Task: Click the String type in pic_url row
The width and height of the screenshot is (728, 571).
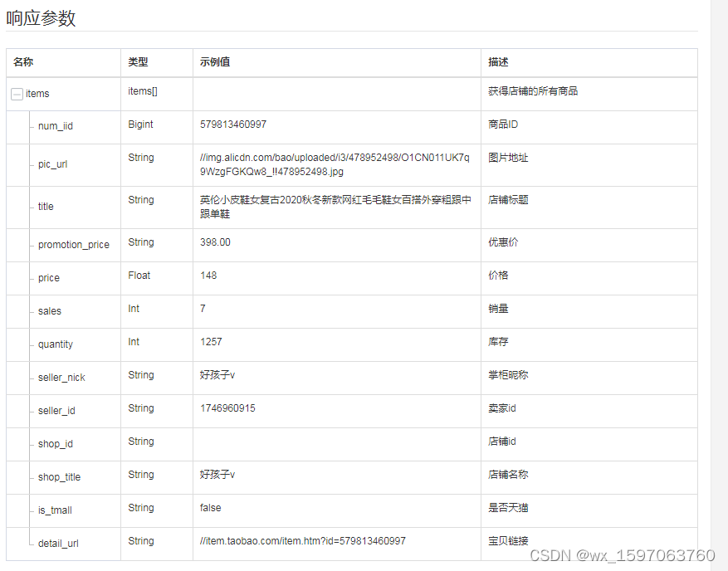Action: click(x=140, y=158)
